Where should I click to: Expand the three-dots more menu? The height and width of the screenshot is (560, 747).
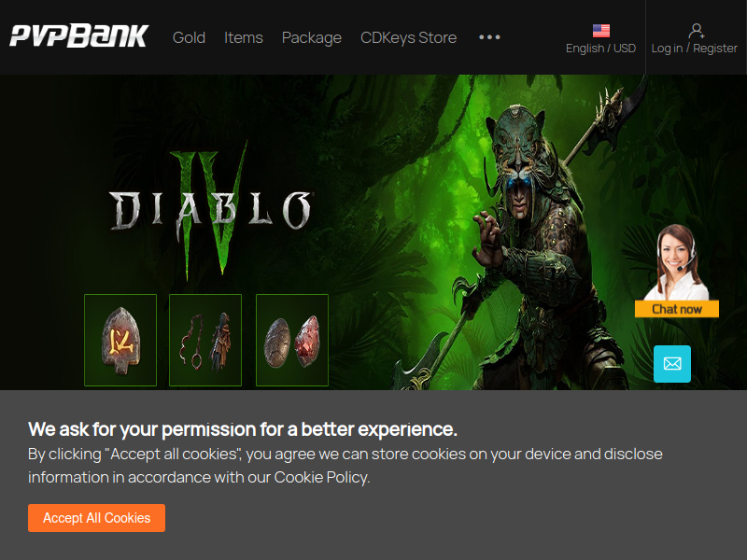coord(489,37)
